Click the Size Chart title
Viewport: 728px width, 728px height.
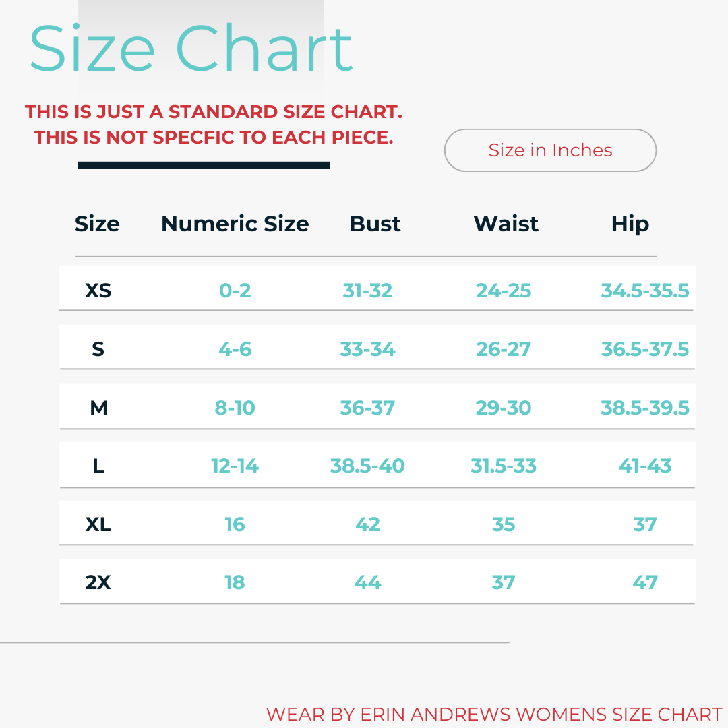coord(191,49)
